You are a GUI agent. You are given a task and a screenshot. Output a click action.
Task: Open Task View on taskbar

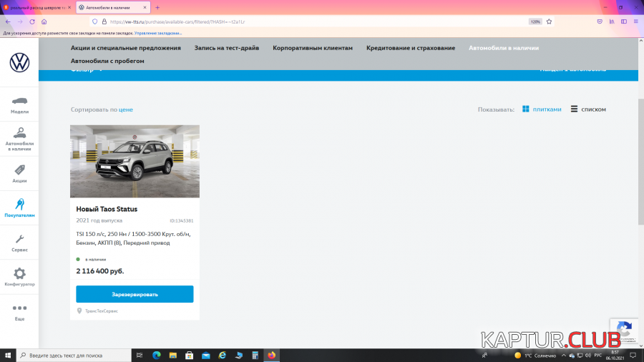140,355
